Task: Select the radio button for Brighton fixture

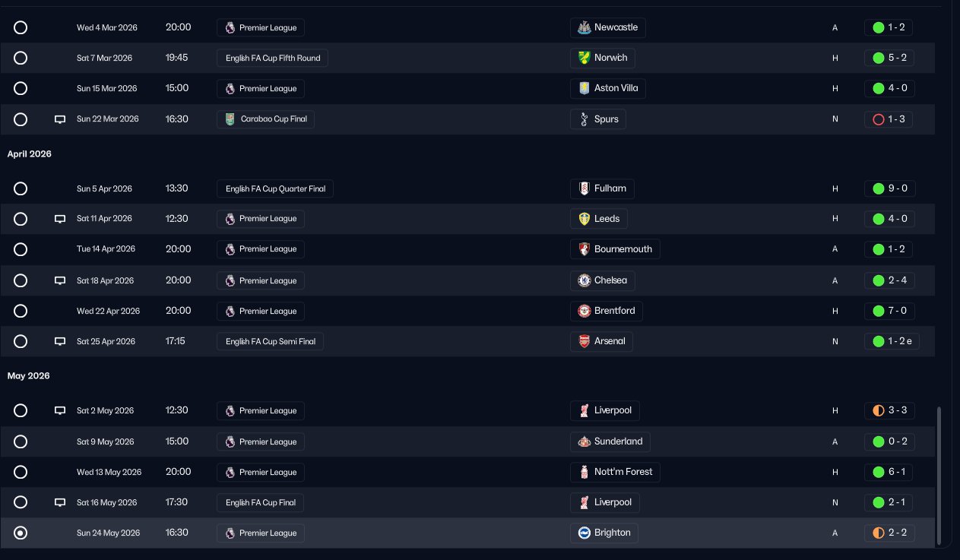Action: [21, 533]
